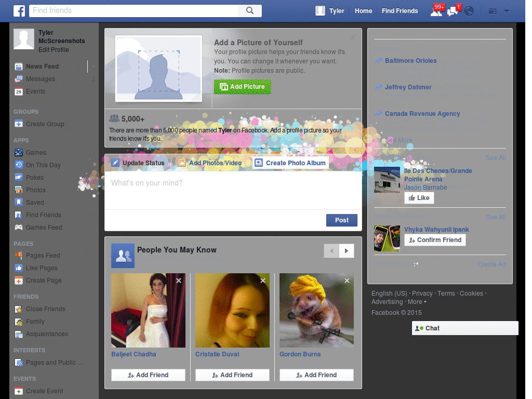Add Baljeet Chadha as friend
Image resolution: width=532 pixels, height=399 pixels.
click(x=148, y=375)
